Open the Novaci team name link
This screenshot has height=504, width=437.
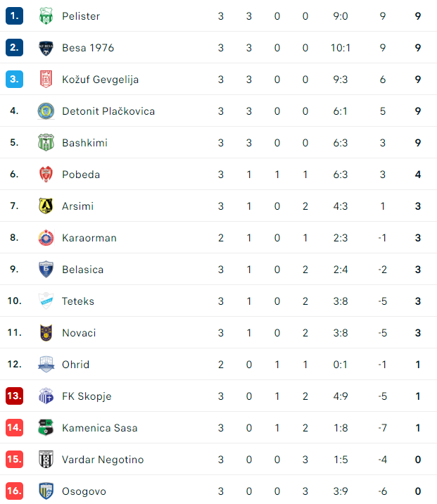79,333
